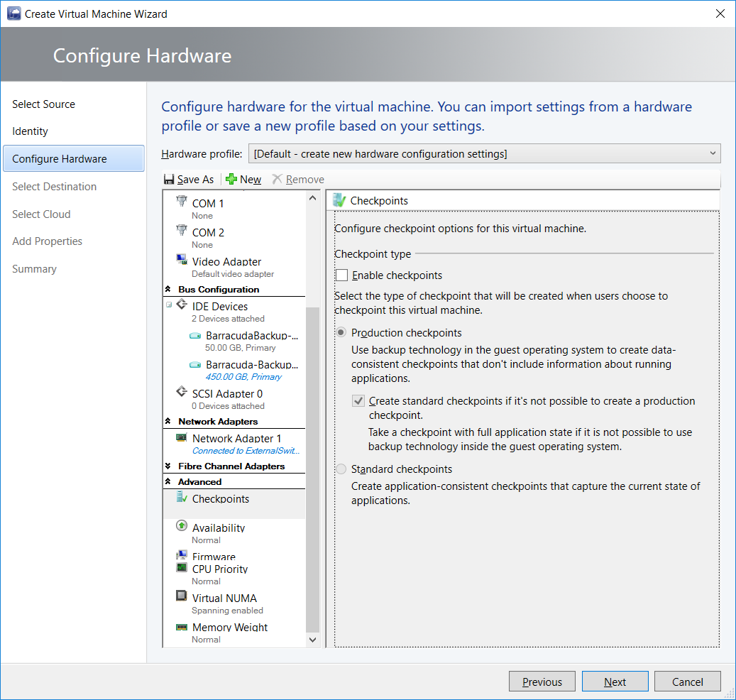The width and height of the screenshot is (736, 700).
Task: Click hardware list scroll up arrow
Action: click(312, 198)
